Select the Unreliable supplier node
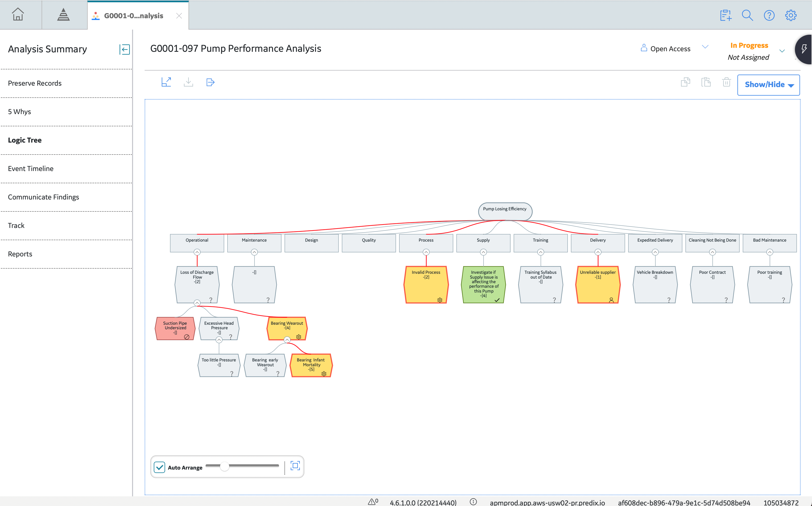The height and width of the screenshot is (506, 812). [x=598, y=285]
